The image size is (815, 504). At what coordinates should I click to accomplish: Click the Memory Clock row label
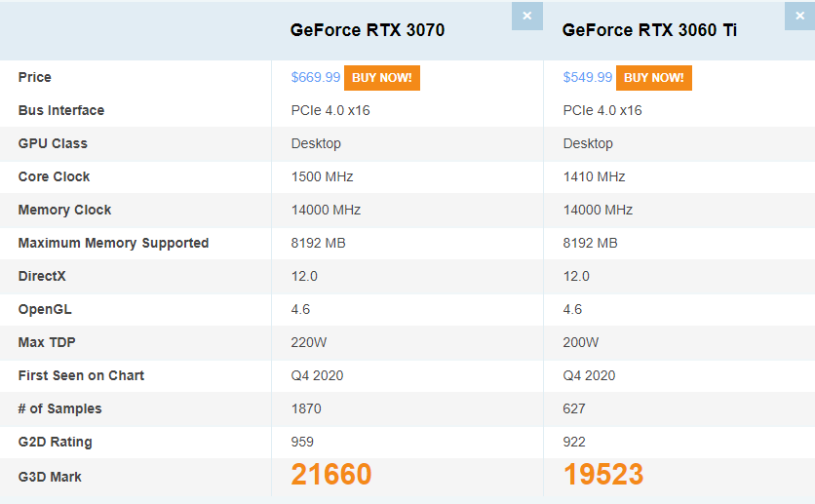click(65, 210)
